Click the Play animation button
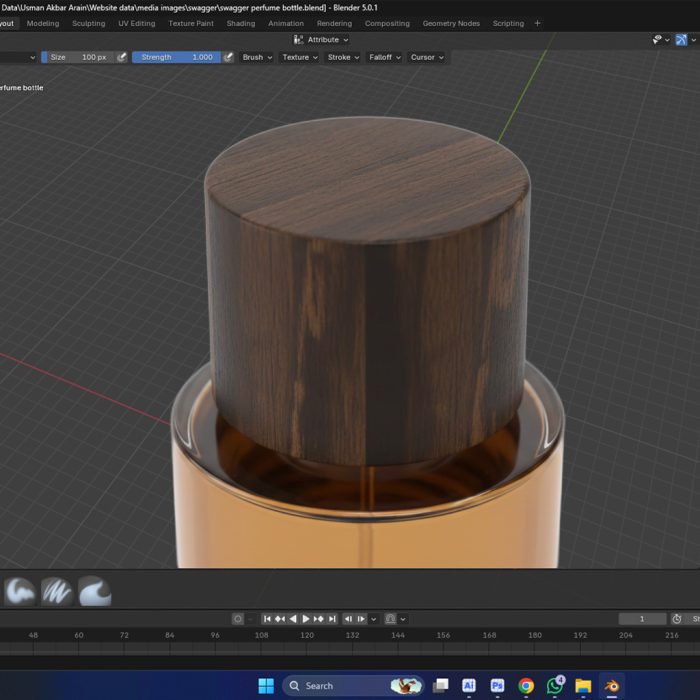 click(x=306, y=619)
